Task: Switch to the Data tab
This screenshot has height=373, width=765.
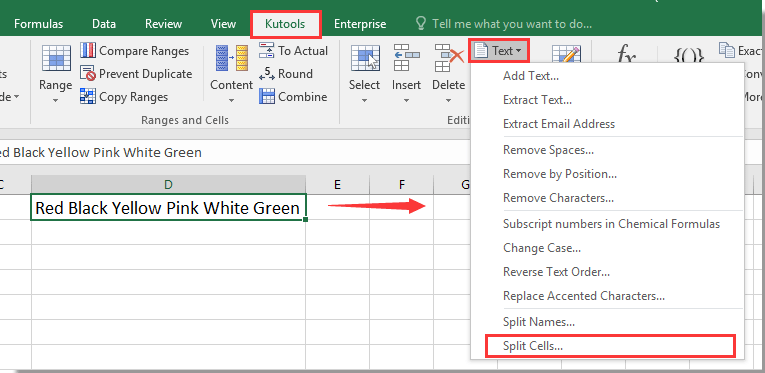Action: (104, 24)
